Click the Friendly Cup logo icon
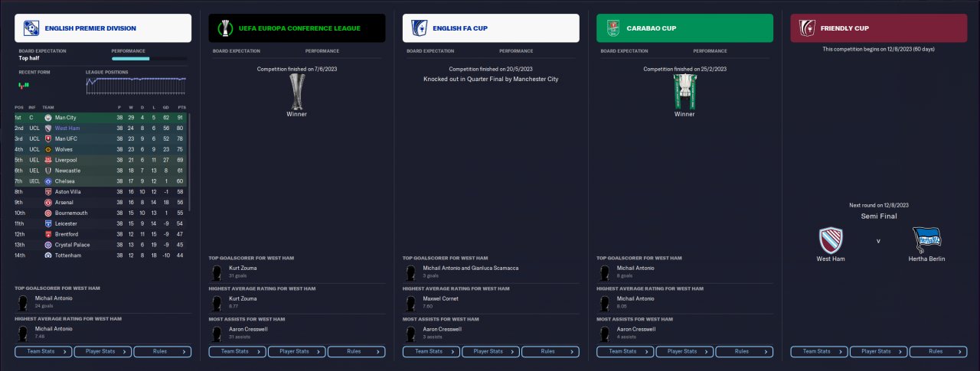Viewport: 980px width, 371px height. point(807,28)
